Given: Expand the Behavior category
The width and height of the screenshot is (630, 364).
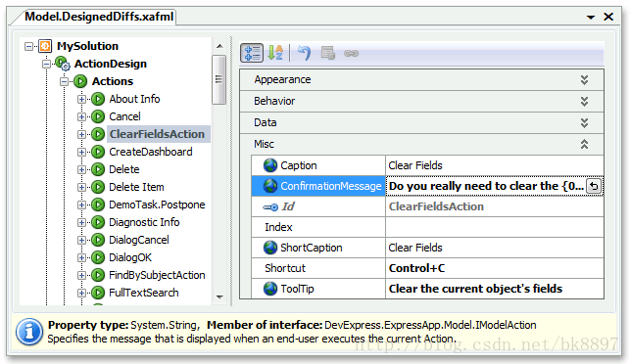Looking at the screenshot, I should [x=584, y=101].
